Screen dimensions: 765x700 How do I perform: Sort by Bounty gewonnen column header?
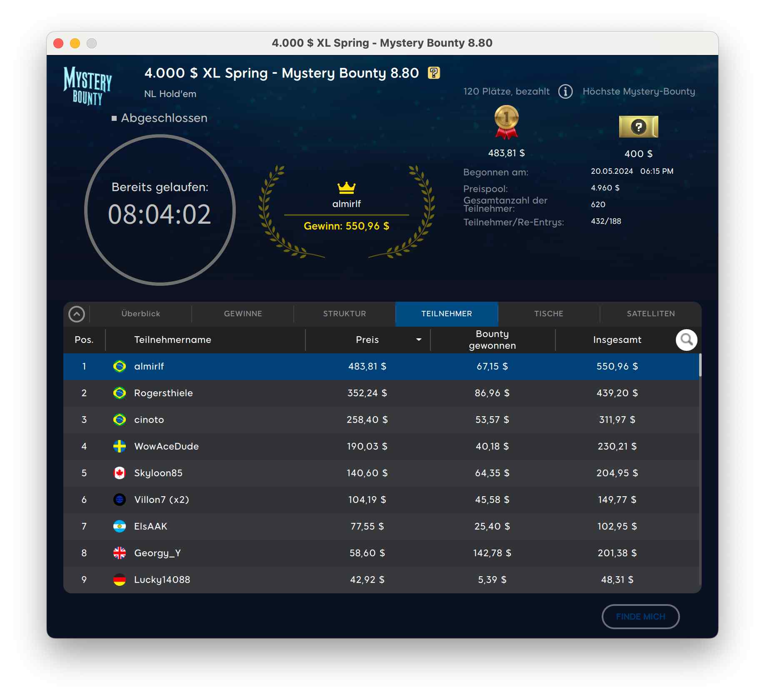(492, 340)
